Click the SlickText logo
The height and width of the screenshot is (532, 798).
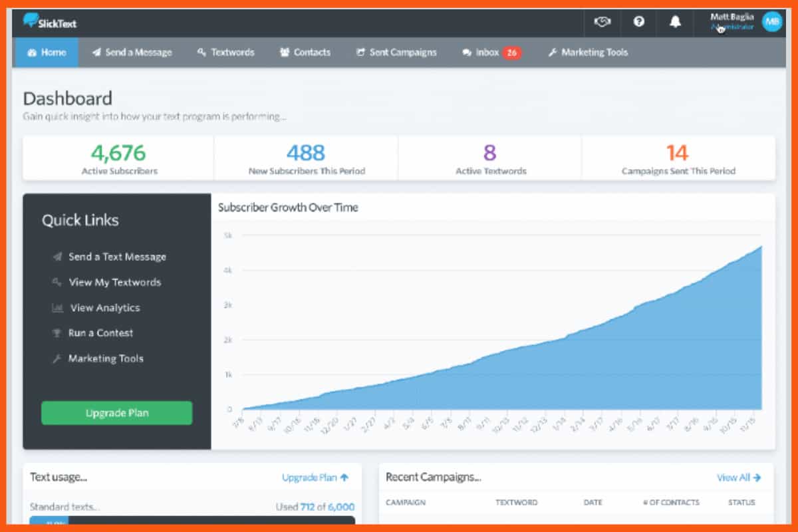coord(50,21)
